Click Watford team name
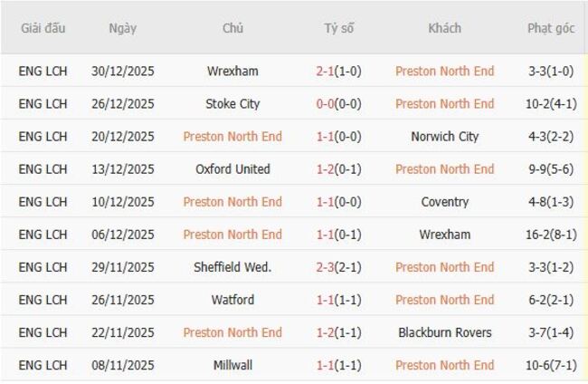This screenshot has width=588, height=384. pyautogui.click(x=232, y=300)
